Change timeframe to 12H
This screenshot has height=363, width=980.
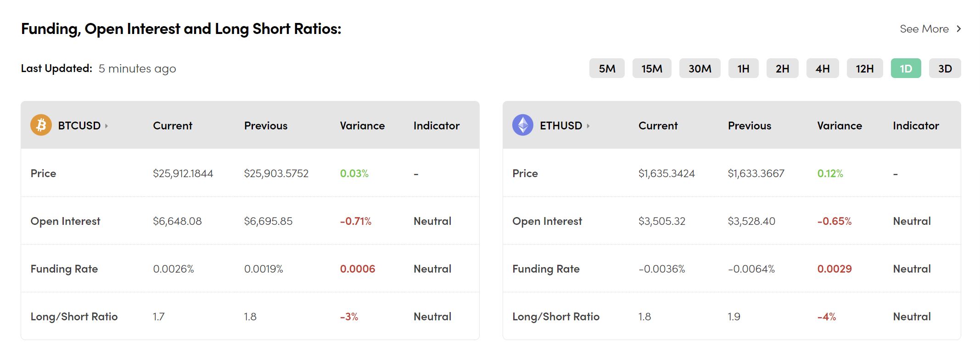[x=864, y=68]
